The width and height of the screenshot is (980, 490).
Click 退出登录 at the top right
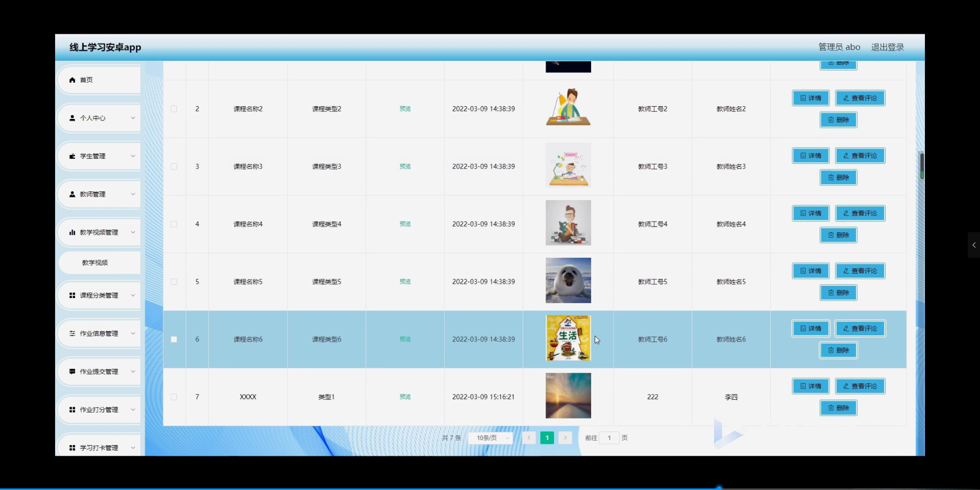(887, 46)
